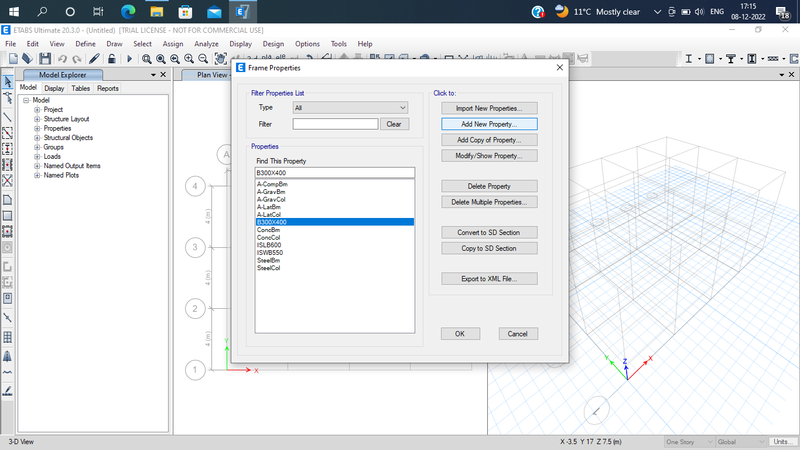
Task: Click Import New Properties button
Action: pyautogui.click(x=489, y=108)
